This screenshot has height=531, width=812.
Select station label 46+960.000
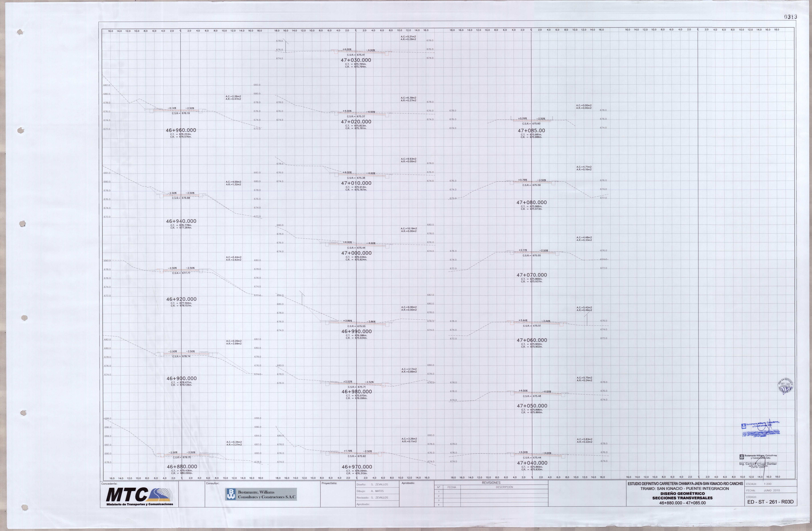(x=181, y=130)
